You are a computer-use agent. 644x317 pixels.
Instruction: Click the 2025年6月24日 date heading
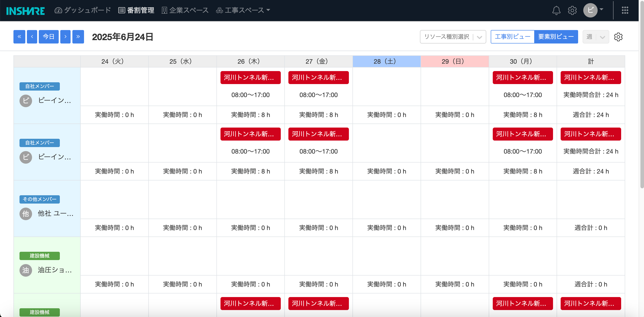click(x=123, y=37)
